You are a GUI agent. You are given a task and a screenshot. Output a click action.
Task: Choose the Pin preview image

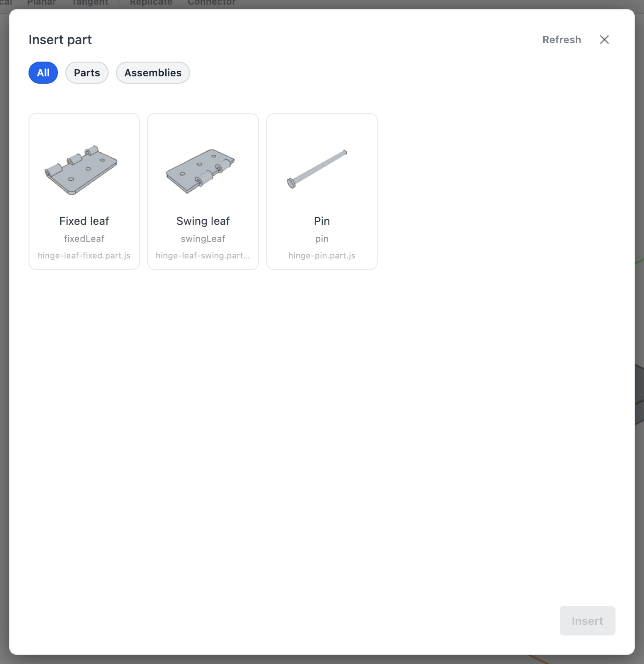(317, 169)
